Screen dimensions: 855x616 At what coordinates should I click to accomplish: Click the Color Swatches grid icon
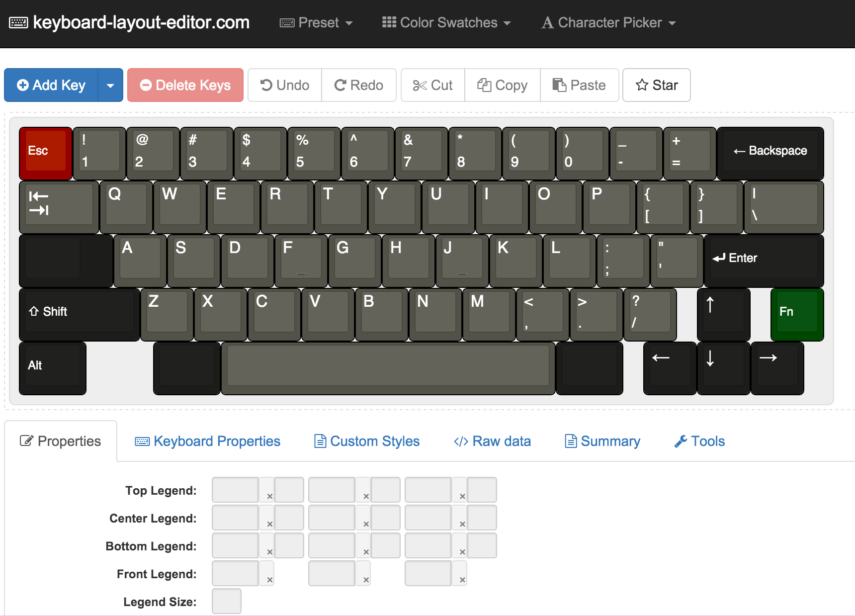(389, 22)
